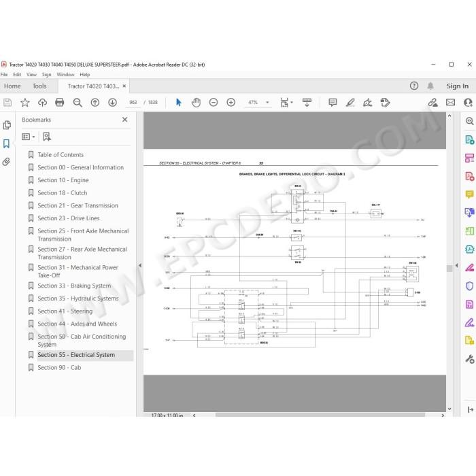Image resolution: width=476 pixels, height=476 pixels.
Task: Click the Stamp tool icon
Action: 385,103
